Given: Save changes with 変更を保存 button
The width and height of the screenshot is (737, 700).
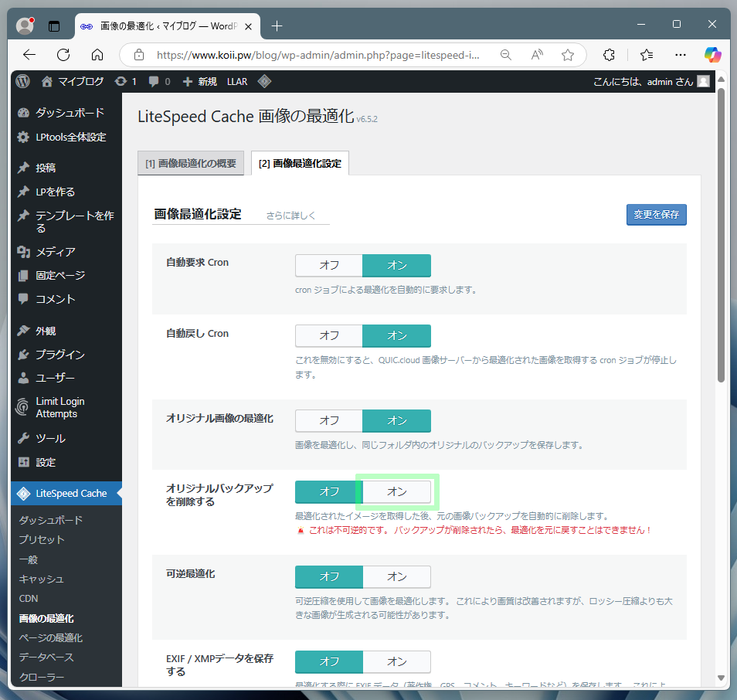Looking at the screenshot, I should 656,215.
